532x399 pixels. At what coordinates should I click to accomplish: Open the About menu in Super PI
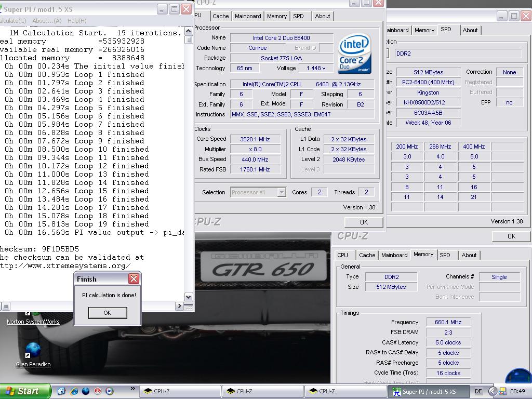[47, 21]
